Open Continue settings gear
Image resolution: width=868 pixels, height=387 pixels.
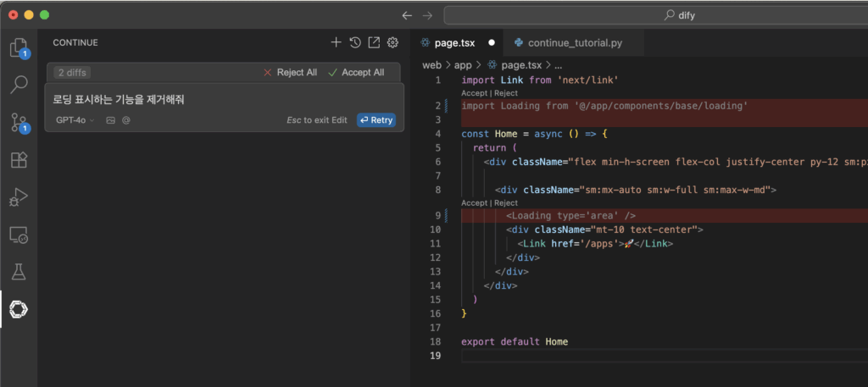point(393,42)
